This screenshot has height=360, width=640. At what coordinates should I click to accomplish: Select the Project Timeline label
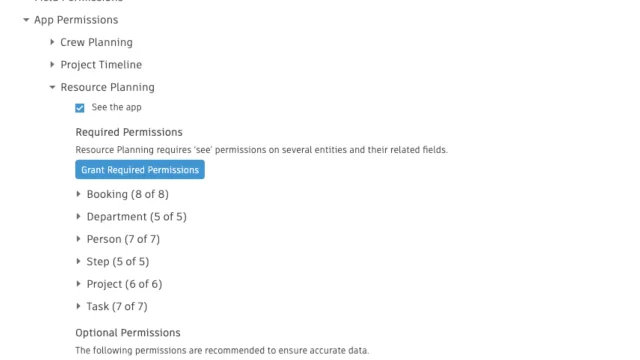(101, 65)
